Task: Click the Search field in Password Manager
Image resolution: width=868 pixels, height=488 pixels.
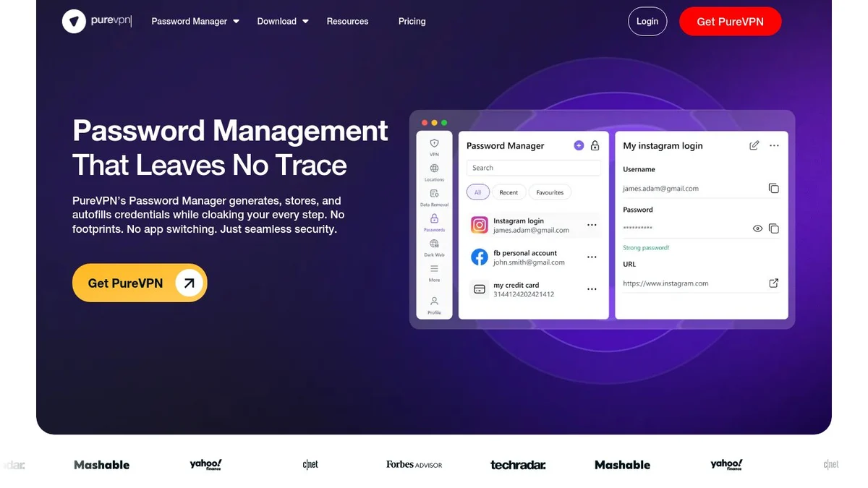Action: coord(534,168)
